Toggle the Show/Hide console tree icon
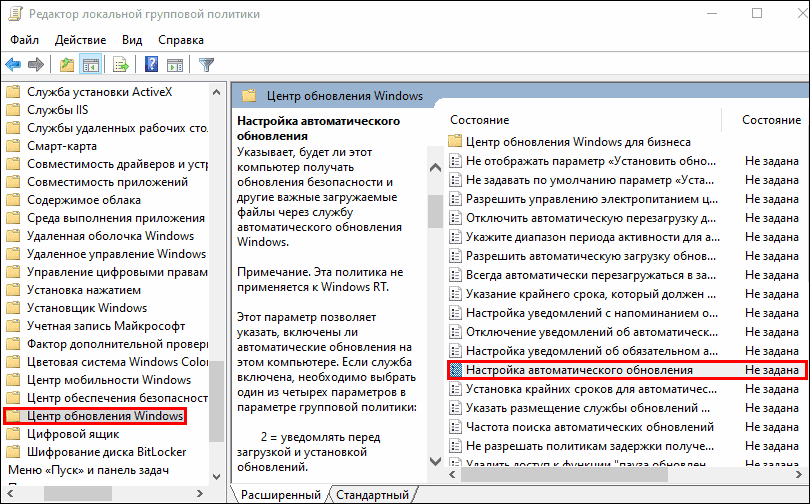Viewport: 810px width, 504px height. pos(90,65)
